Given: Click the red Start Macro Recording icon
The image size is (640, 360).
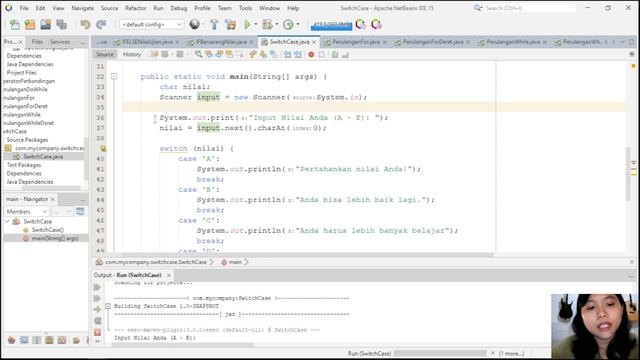Looking at the screenshot, I should [311, 54].
